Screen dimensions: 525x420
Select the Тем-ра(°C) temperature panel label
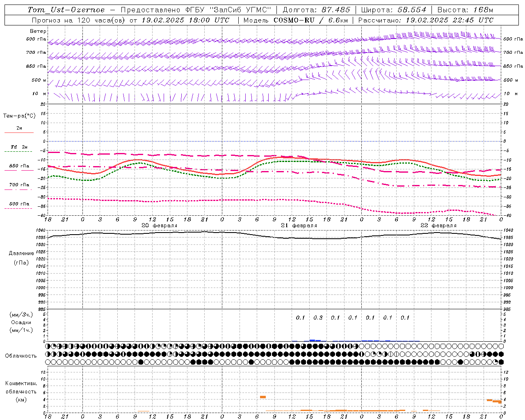click(x=19, y=116)
